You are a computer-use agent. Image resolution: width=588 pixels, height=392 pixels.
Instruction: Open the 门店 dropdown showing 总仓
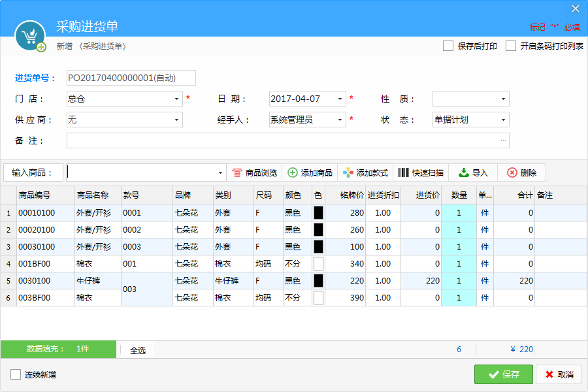pos(176,99)
